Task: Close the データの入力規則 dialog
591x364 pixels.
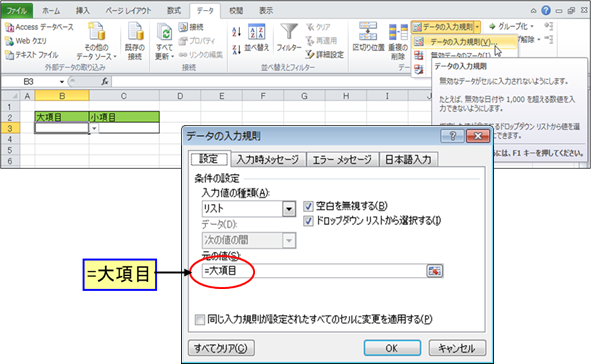Action: (x=478, y=136)
